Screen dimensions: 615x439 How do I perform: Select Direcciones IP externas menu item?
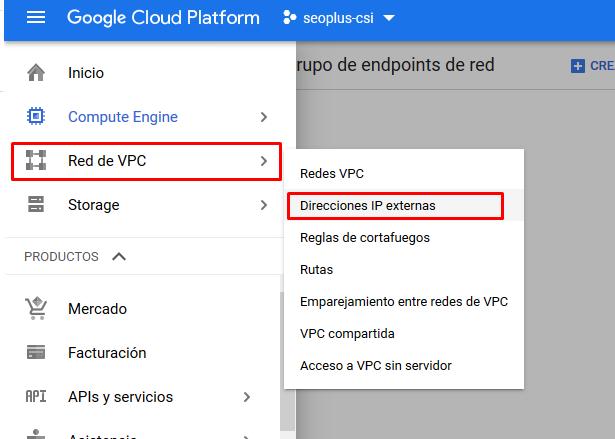point(368,206)
